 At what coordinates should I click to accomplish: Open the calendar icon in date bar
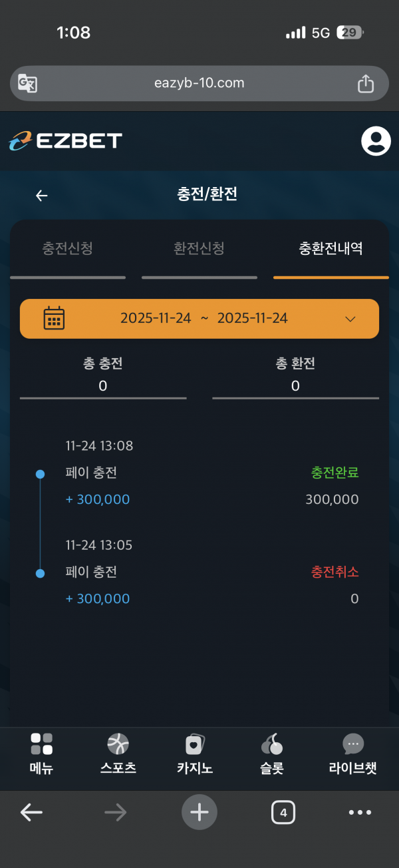pos(54,318)
